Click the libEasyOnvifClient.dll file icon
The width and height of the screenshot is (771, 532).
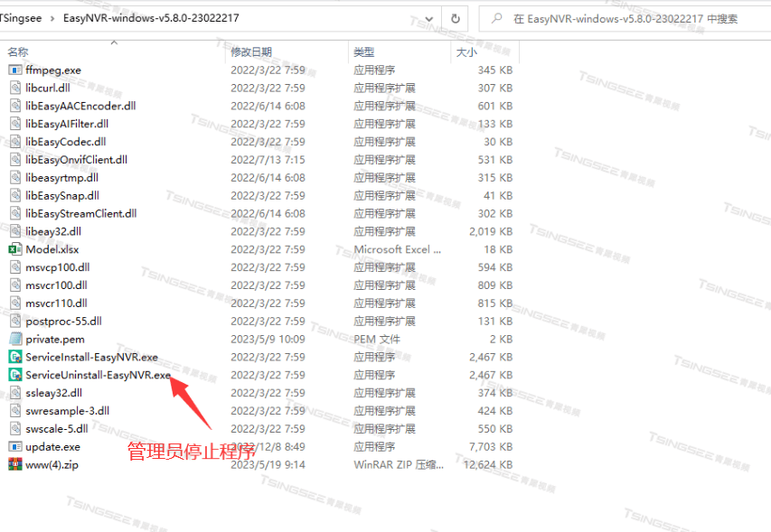pyautogui.click(x=15, y=160)
